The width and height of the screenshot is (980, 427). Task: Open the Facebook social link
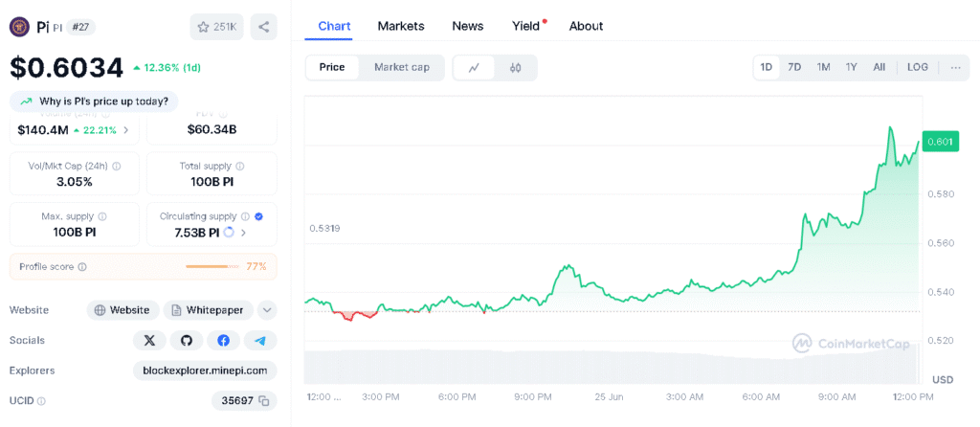[x=223, y=341]
